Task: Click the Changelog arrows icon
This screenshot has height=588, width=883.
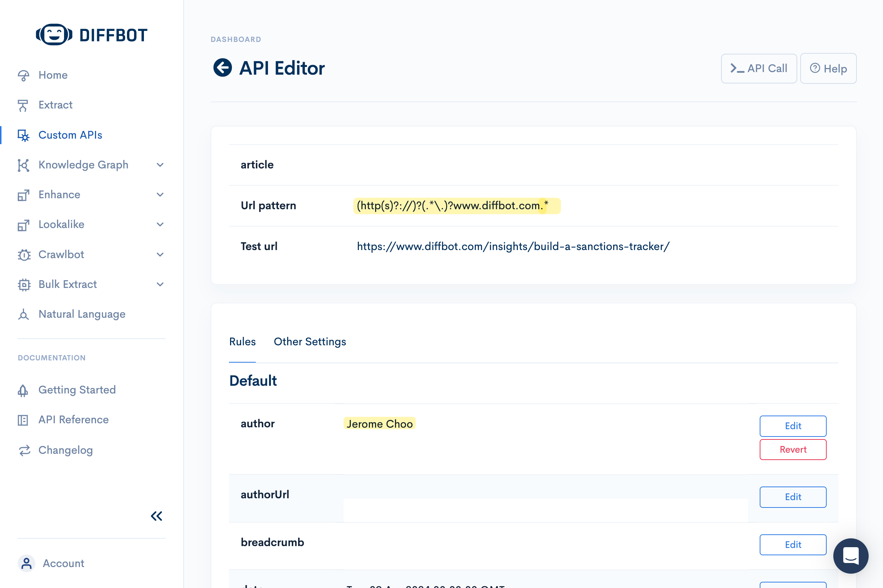Action: (x=24, y=450)
